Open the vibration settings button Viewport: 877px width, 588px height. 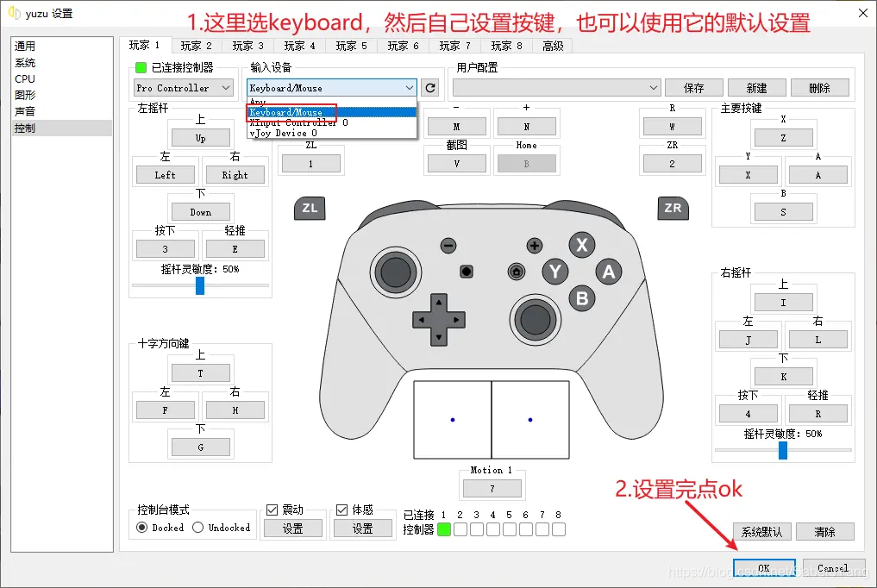coord(293,529)
